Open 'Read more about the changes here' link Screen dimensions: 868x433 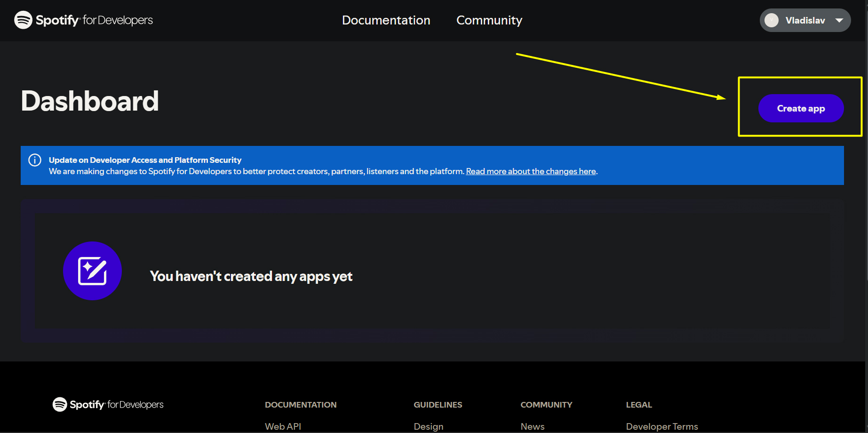[x=531, y=171]
